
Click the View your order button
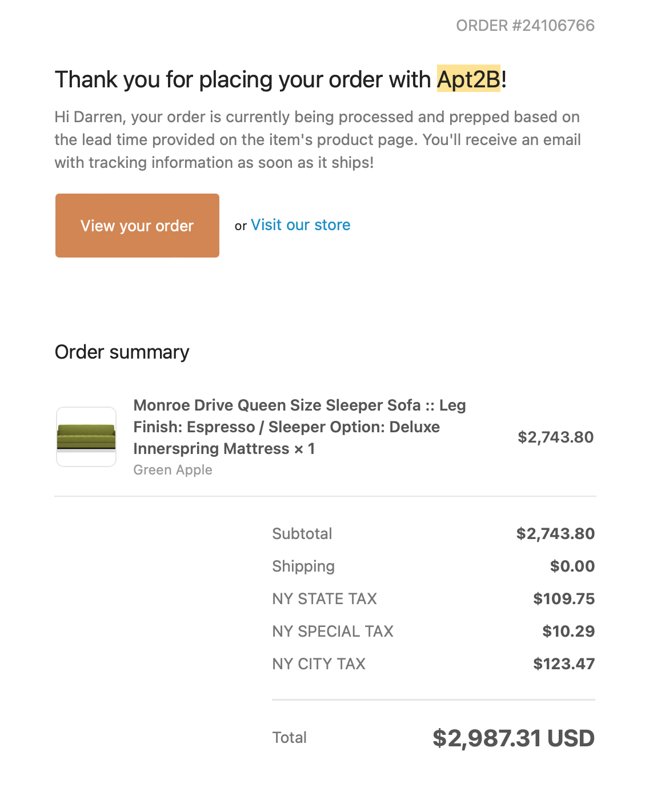coord(137,226)
